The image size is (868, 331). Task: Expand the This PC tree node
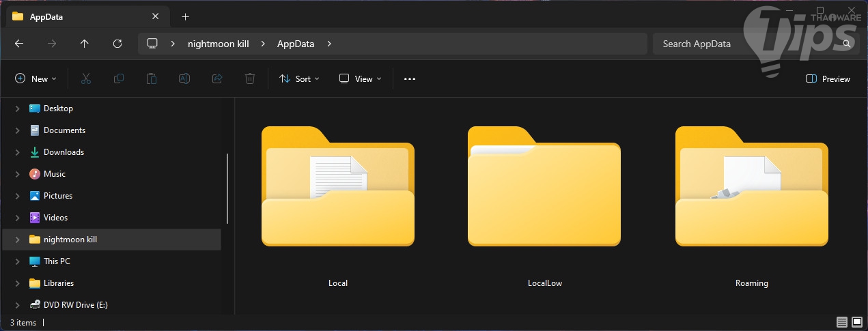17,261
